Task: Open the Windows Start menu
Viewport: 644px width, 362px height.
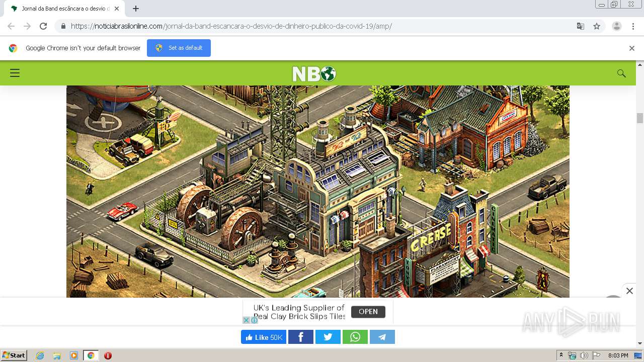Action: (x=14, y=355)
